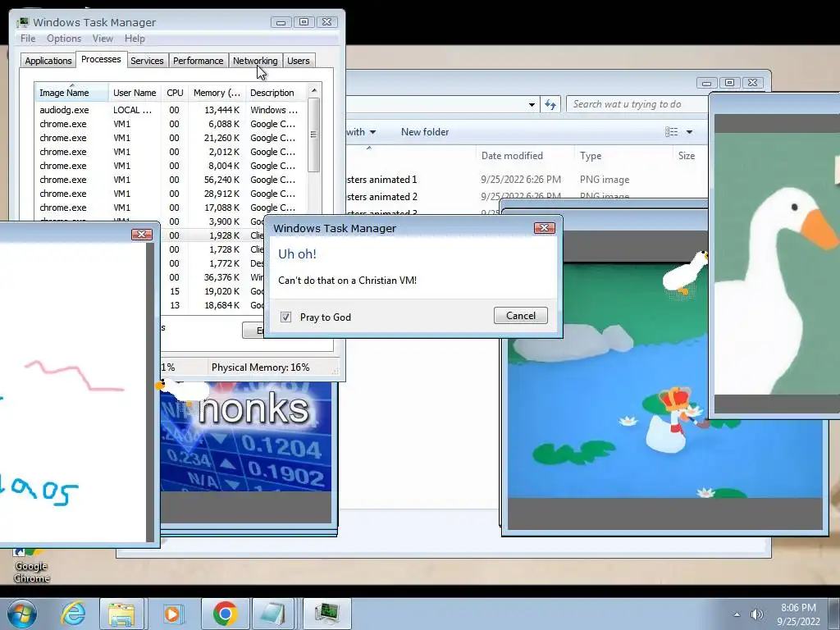Sort processes by Description column

pos(276,93)
